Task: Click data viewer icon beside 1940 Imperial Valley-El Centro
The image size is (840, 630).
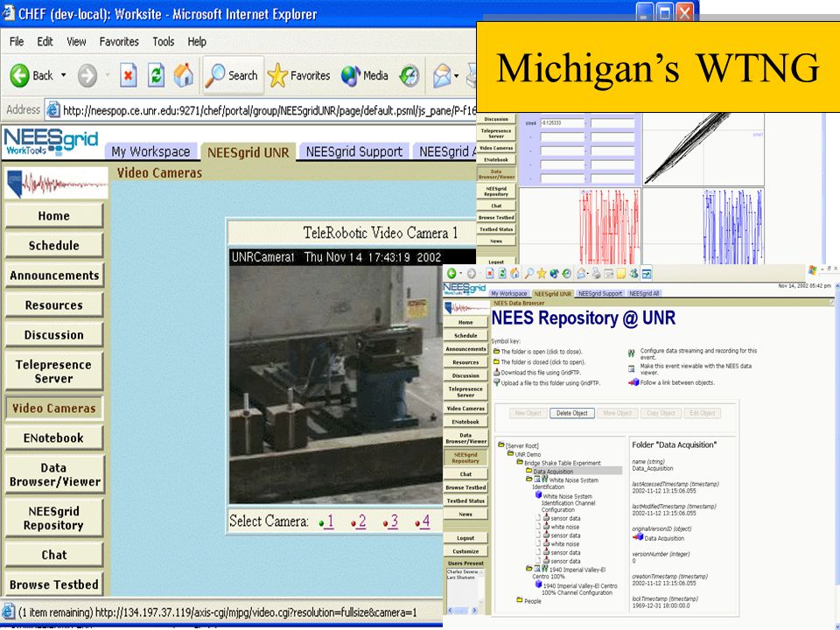Action: (537, 569)
